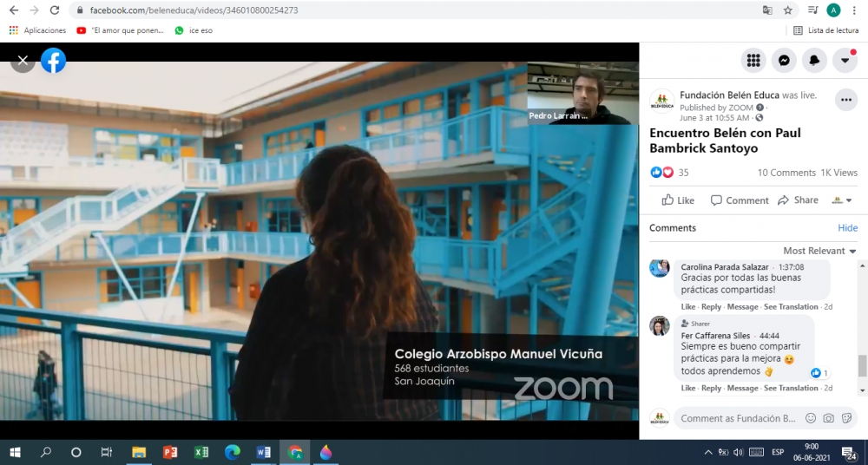Open the Chrome profile avatar
The image size is (868, 465).
tap(833, 10)
